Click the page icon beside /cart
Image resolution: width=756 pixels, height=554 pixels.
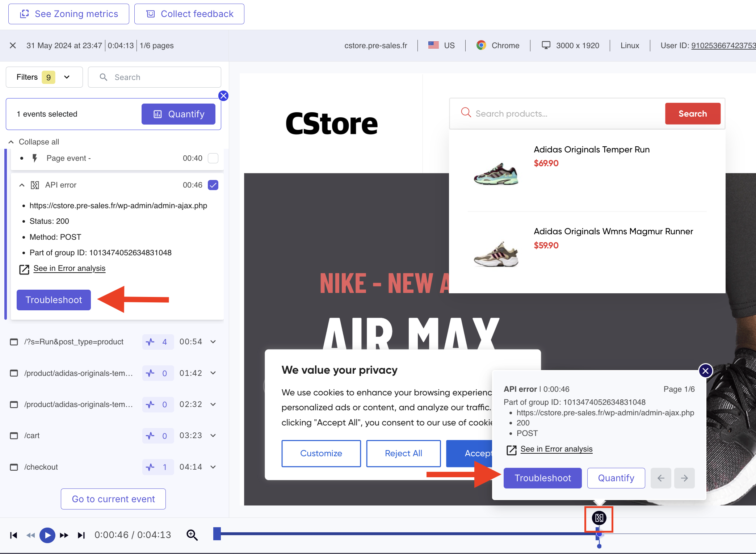[14, 436]
